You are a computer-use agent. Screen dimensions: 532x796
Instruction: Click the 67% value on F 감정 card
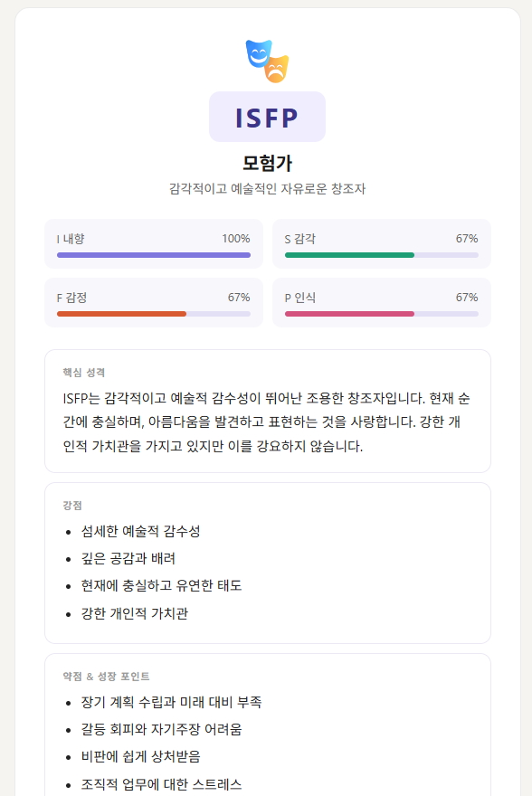click(x=239, y=298)
